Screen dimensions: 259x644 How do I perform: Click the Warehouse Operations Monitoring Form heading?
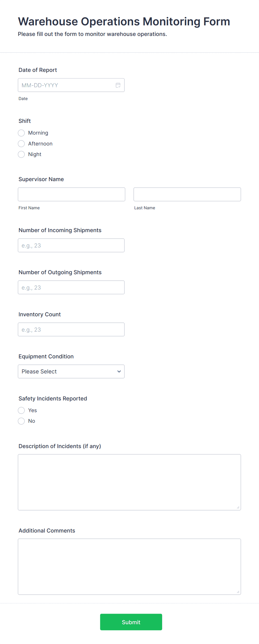tap(124, 21)
